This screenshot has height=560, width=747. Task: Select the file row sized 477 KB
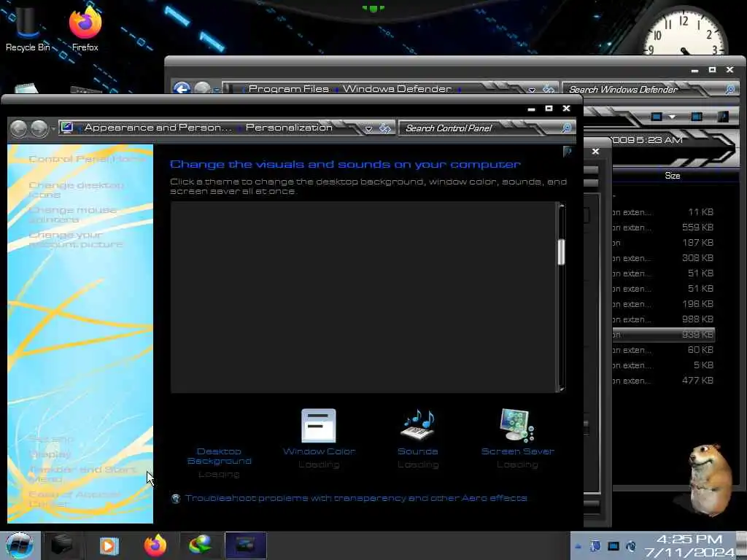click(663, 381)
